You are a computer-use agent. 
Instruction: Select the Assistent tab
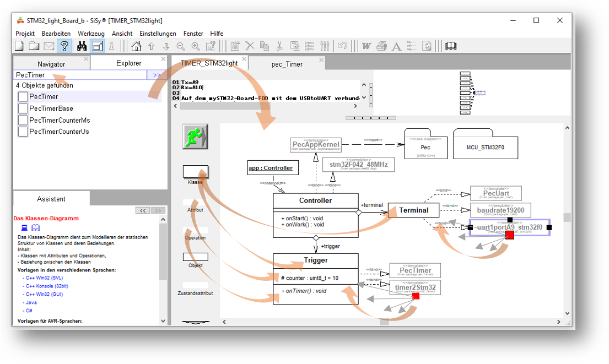(51, 199)
